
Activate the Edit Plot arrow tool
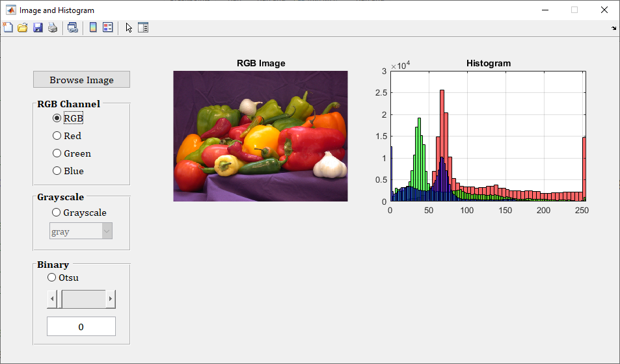(129, 27)
